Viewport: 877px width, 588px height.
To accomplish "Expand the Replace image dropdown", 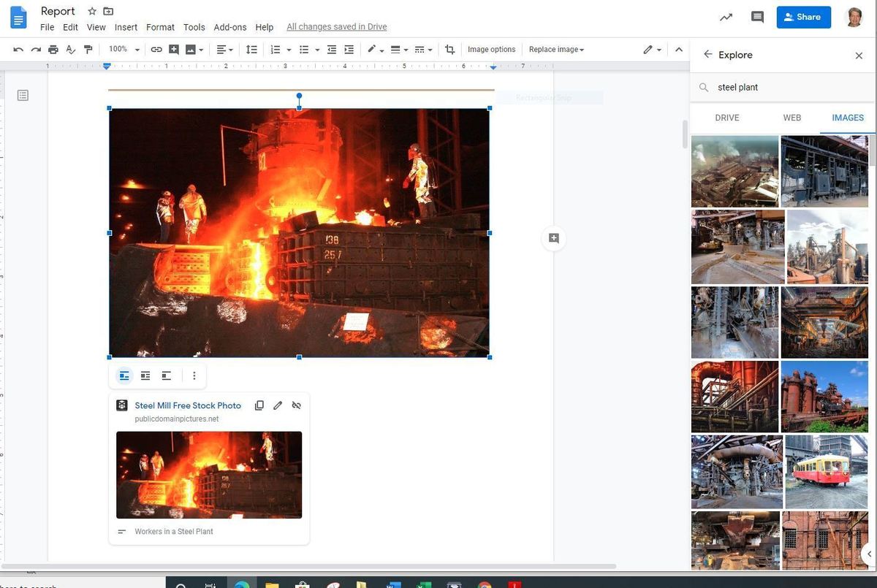I will 556,50.
